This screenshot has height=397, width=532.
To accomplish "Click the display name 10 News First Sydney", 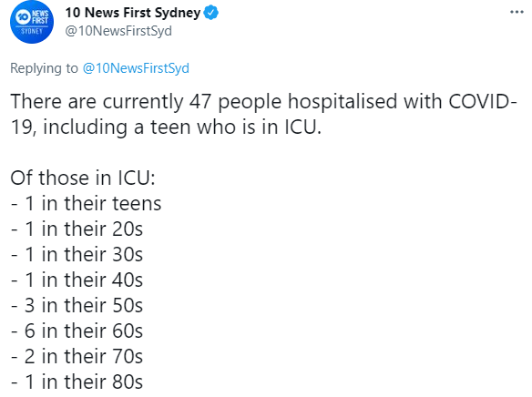I will (x=133, y=13).
